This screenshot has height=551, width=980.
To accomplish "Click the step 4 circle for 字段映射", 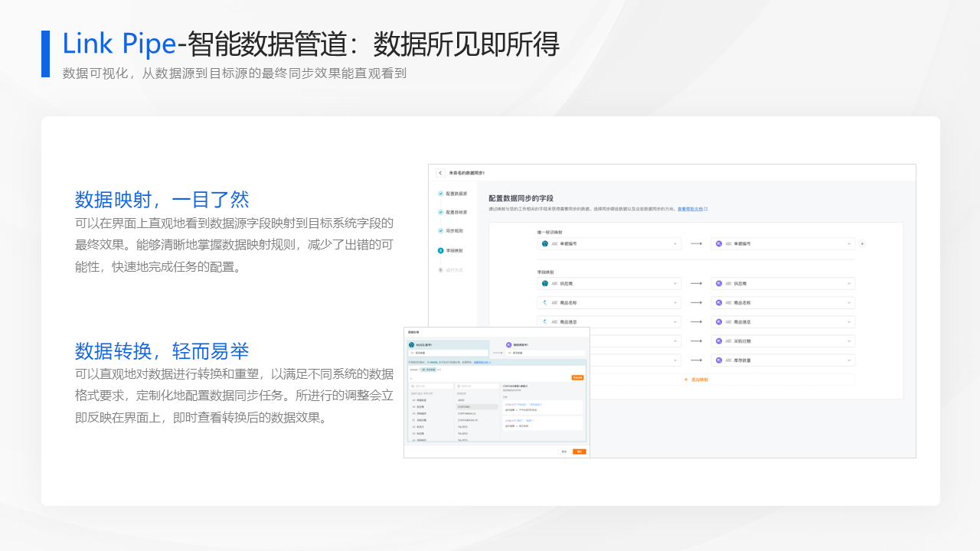I will (440, 250).
